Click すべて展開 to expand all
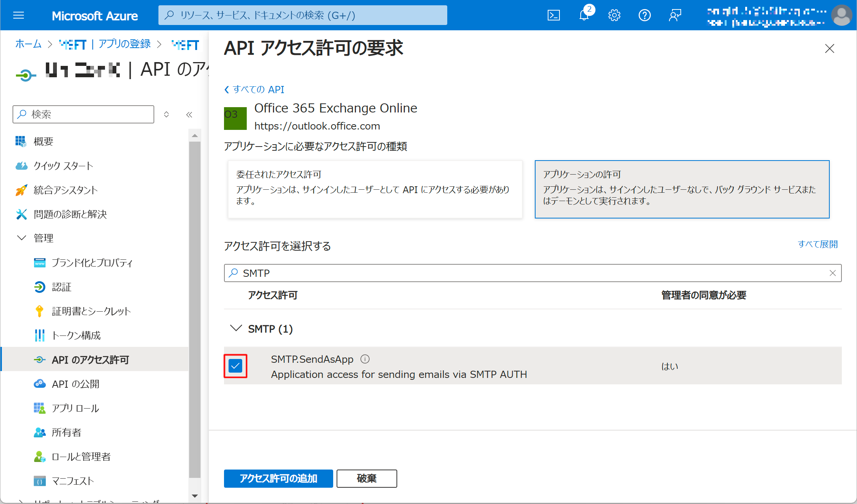Screen dimensions: 857x504 click(x=818, y=244)
